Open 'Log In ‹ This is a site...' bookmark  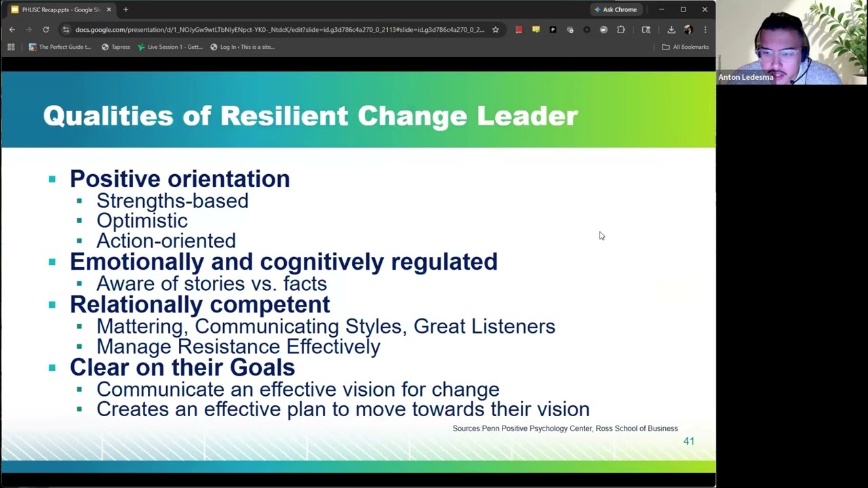(242, 47)
